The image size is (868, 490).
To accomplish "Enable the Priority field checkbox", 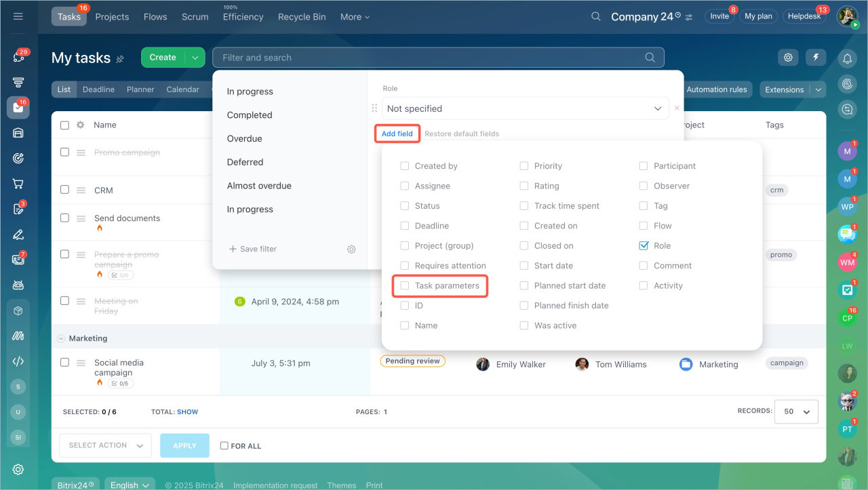I will pos(524,166).
